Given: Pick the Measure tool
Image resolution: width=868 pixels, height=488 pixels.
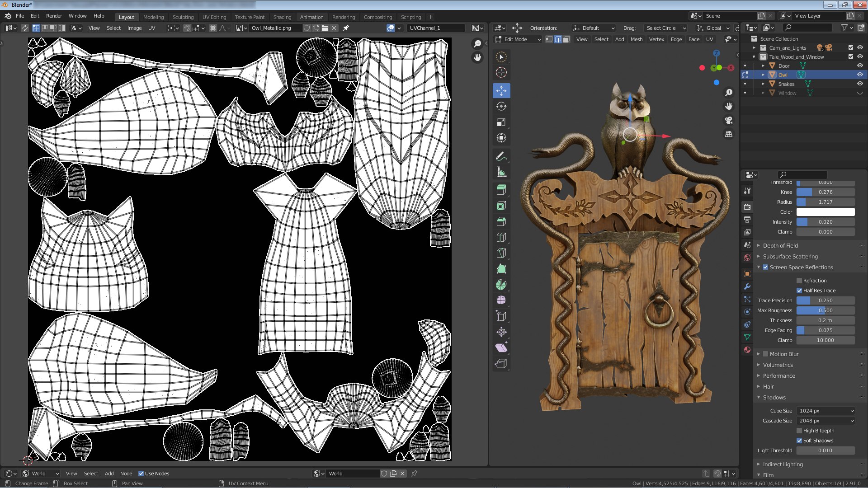Looking at the screenshot, I should [501, 173].
